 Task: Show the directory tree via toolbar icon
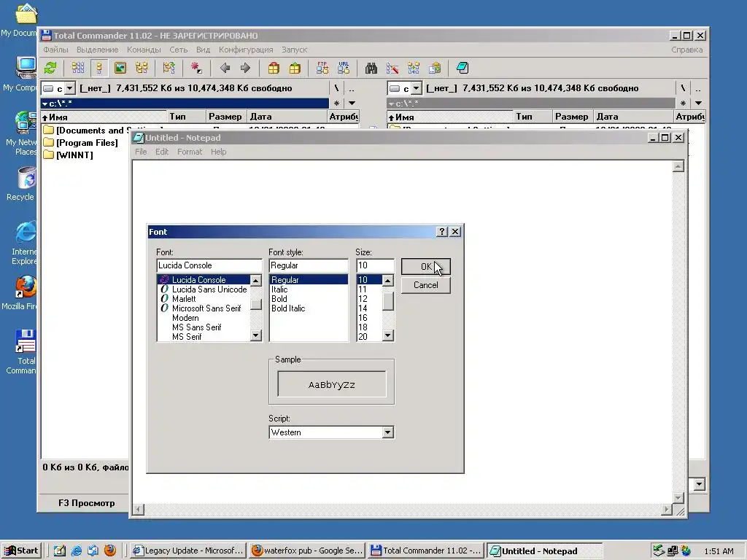tap(142, 68)
